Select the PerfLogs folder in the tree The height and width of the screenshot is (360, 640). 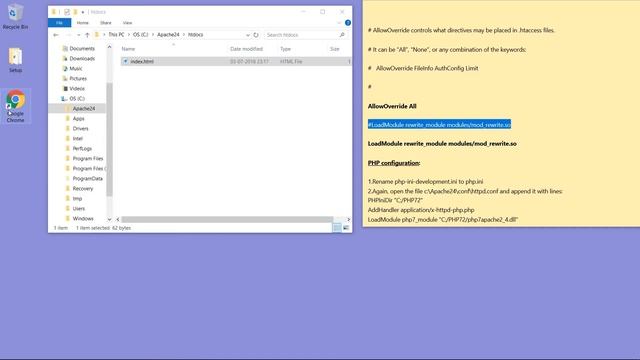pos(82,149)
